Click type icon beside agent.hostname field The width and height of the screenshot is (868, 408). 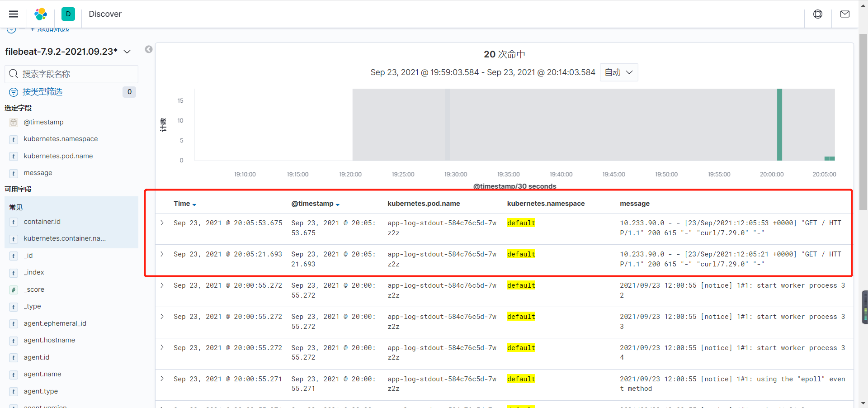(14, 341)
